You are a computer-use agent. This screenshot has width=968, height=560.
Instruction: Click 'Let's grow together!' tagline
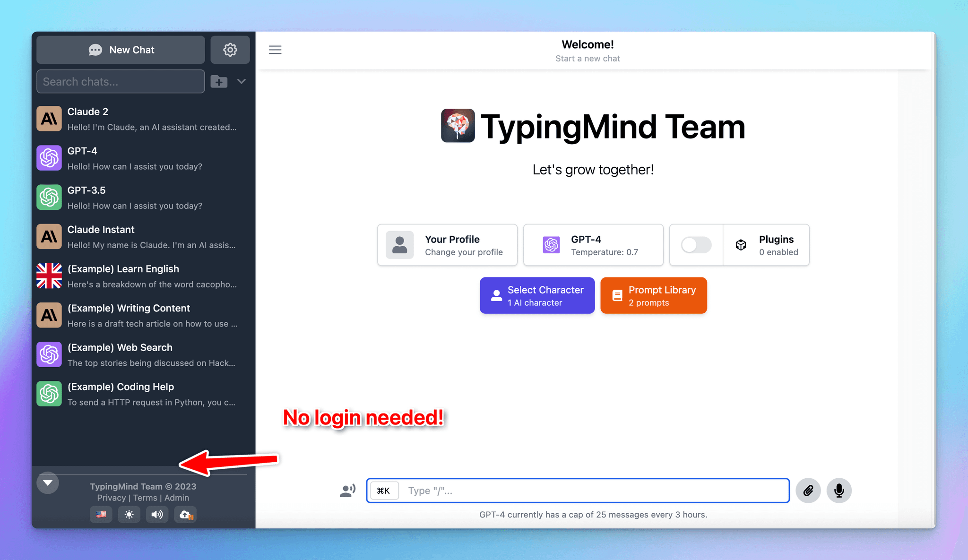coord(593,169)
